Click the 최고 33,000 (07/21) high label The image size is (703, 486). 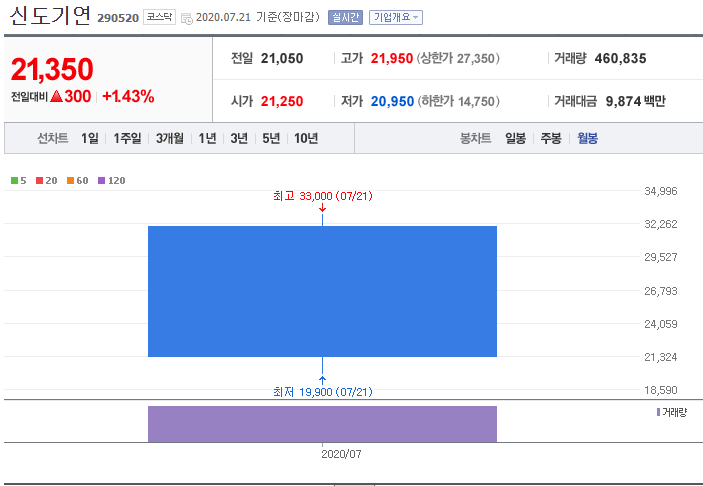322,196
